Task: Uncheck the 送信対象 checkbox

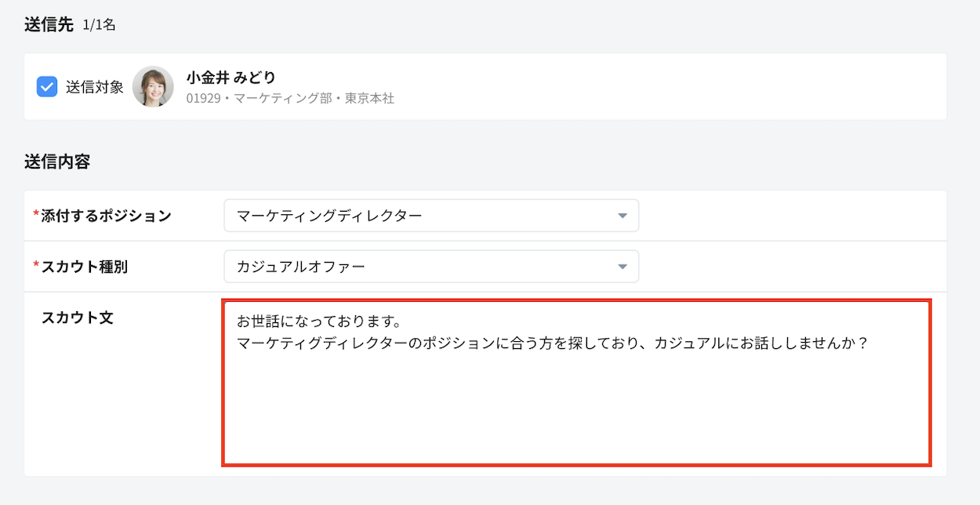Action: (x=47, y=86)
